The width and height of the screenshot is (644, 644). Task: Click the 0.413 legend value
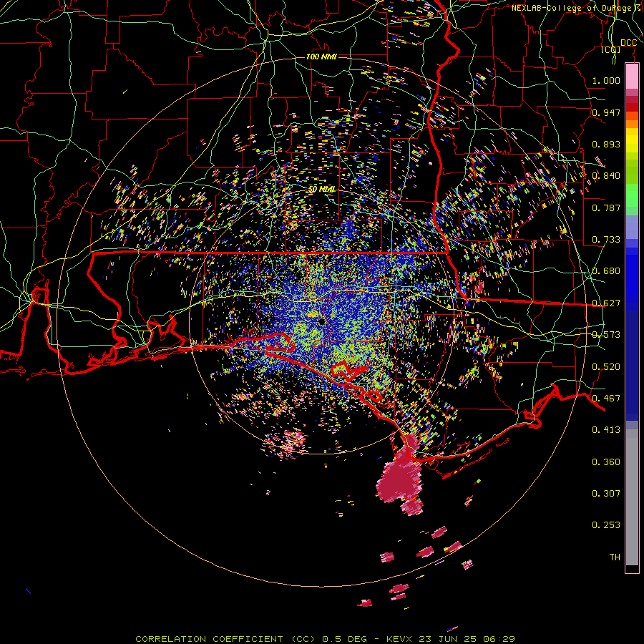[x=606, y=430]
